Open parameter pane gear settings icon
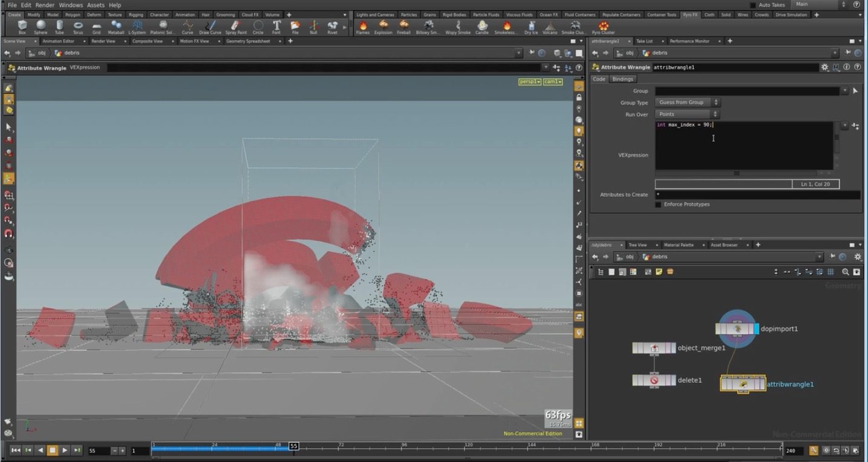This screenshot has height=462, width=868. 825,67
